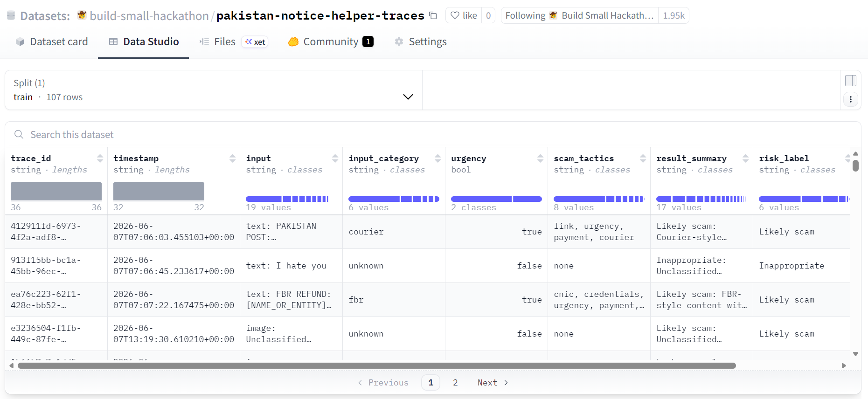
Task: Click timestamp cell 2026-06-07T13:19:30.610210
Action: [174, 334]
